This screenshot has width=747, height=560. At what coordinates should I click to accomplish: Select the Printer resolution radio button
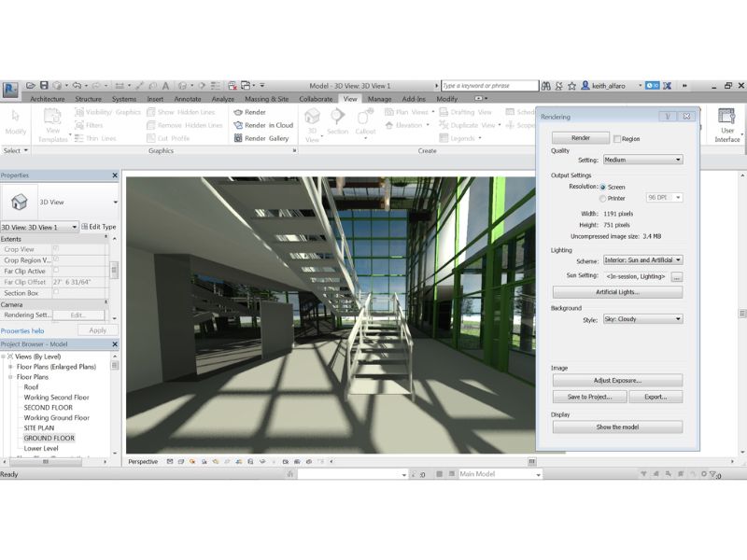pyautogui.click(x=602, y=198)
